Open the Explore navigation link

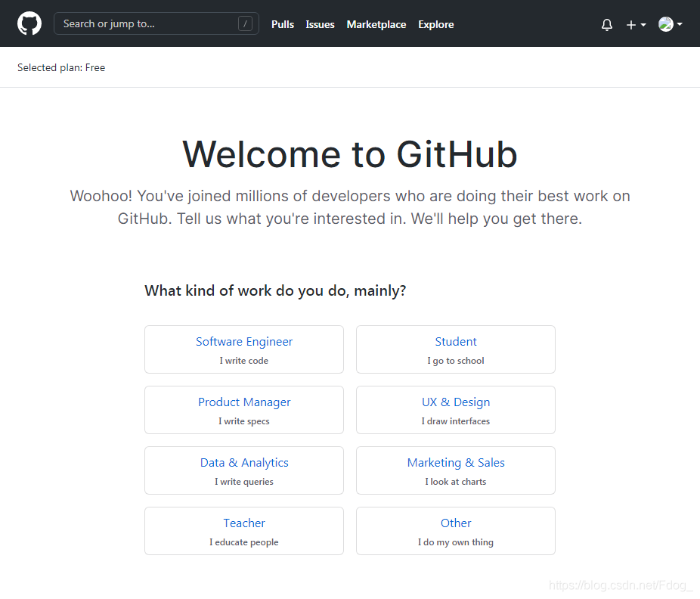click(x=435, y=24)
